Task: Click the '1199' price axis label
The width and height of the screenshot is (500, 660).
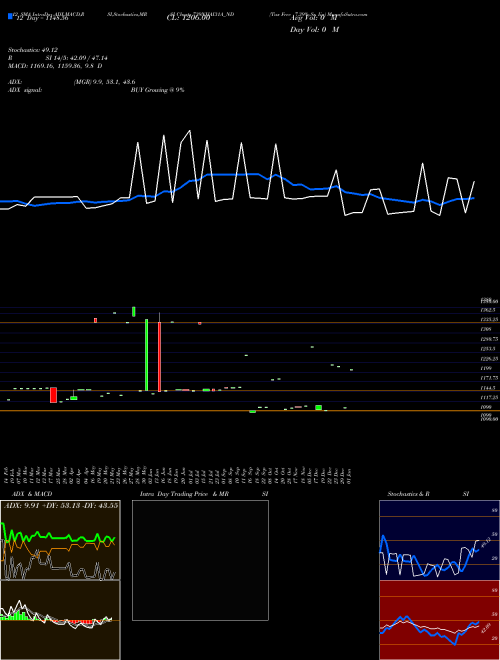Action: (x=486, y=368)
